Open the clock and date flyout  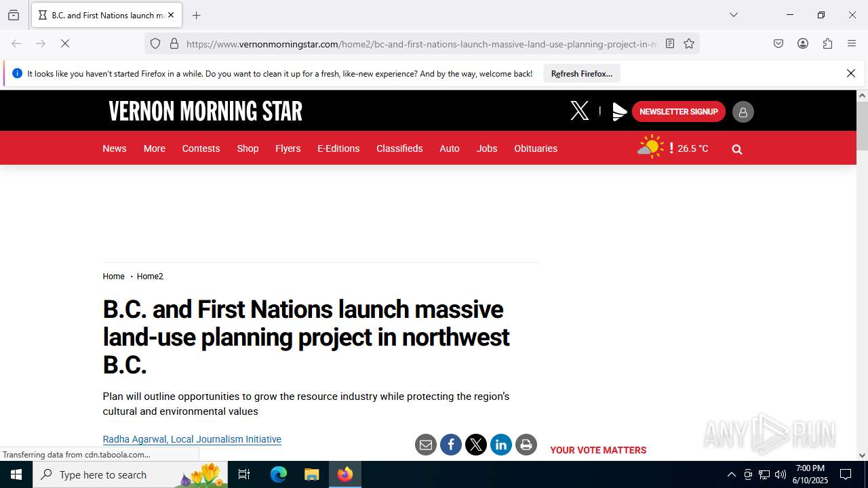click(x=810, y=474)
